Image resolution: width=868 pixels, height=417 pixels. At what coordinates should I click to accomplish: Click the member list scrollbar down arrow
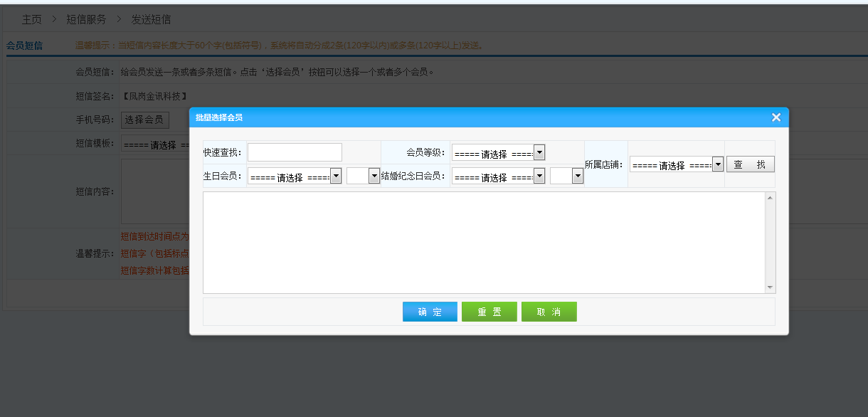(x=770, y=287)
